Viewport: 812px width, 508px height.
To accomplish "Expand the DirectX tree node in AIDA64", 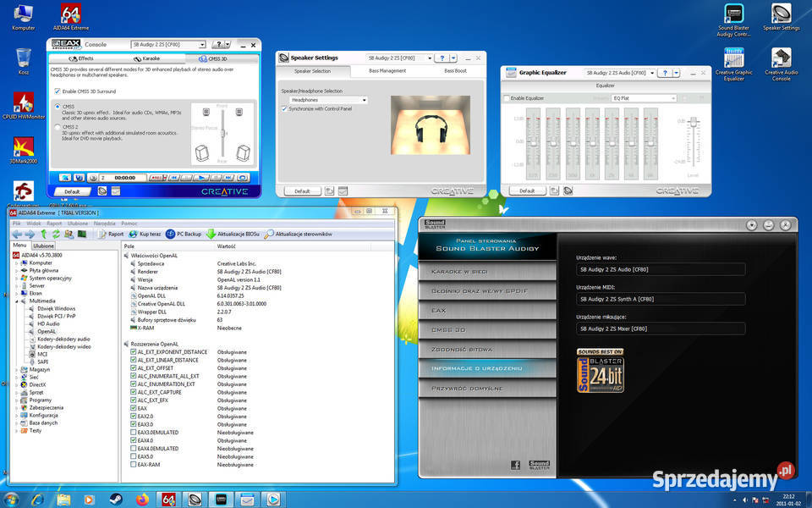I will pos(17,385).
